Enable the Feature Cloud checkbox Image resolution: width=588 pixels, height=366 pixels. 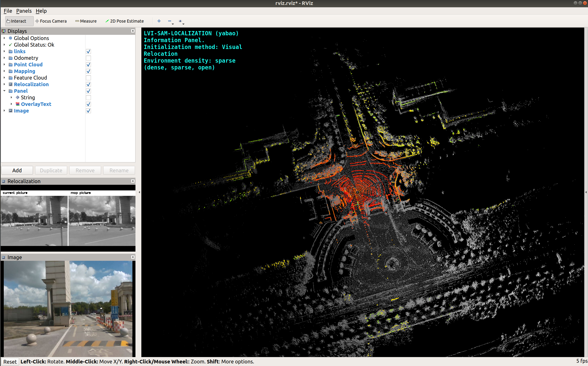point(88,78)
